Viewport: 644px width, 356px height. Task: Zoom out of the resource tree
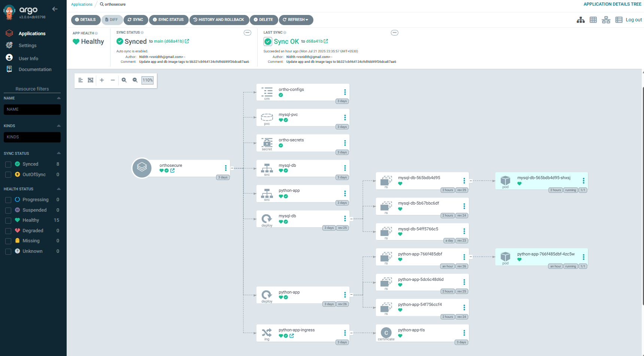[135, 80]
